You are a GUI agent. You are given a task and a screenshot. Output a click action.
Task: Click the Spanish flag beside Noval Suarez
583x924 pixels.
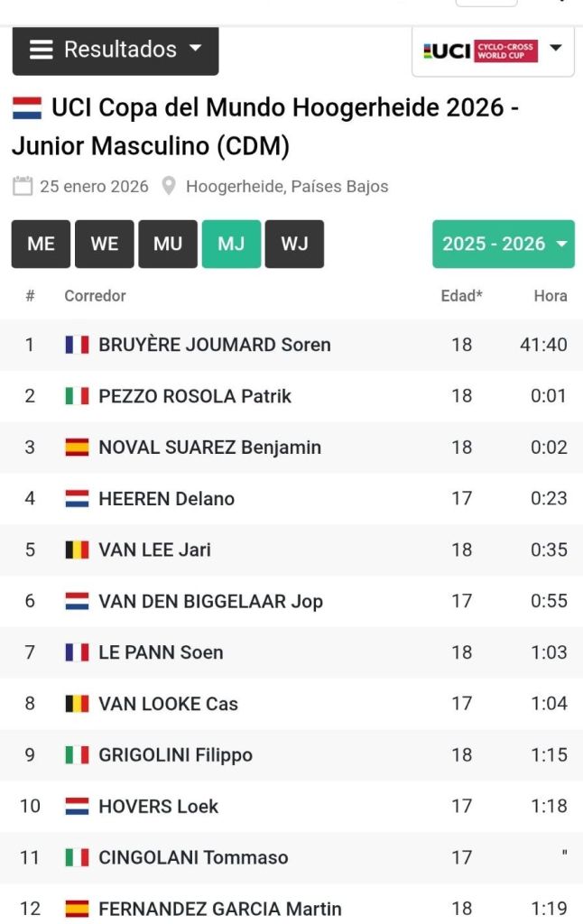coord(77,448)
